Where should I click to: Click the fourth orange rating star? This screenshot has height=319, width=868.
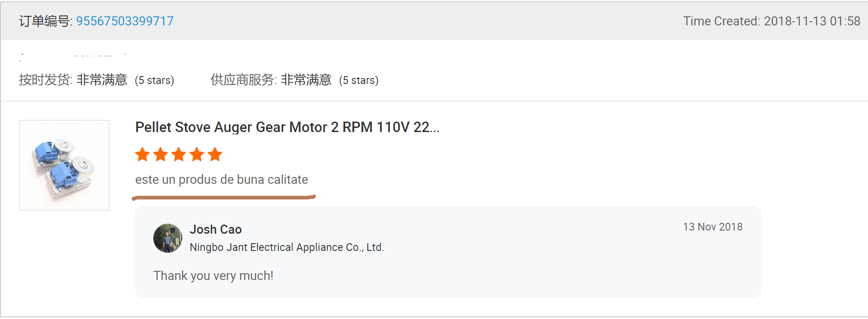click(197, 155)
